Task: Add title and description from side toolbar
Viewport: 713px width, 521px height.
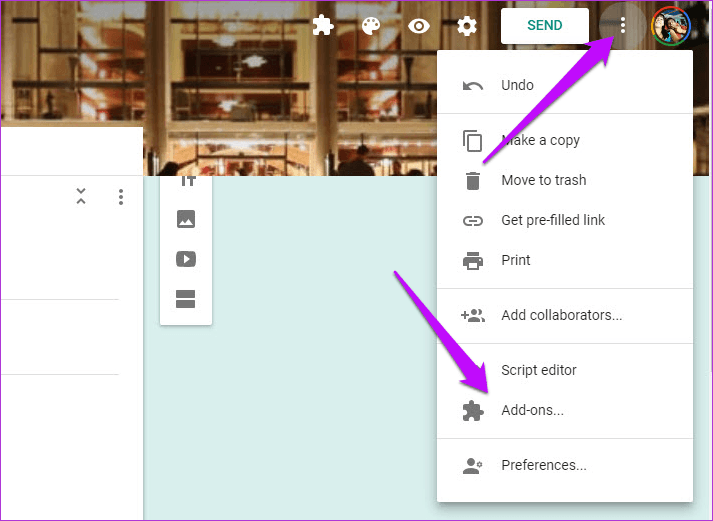Action: [187, 181]
